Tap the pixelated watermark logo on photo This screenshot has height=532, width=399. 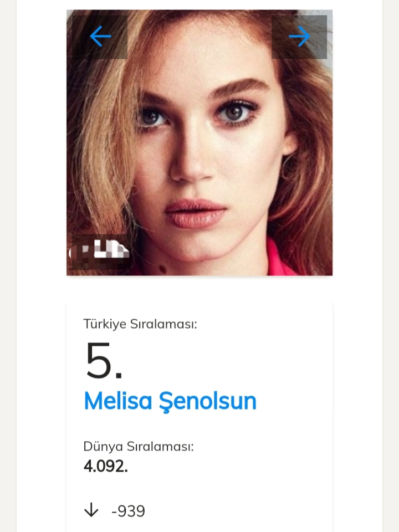coord(103,252)
